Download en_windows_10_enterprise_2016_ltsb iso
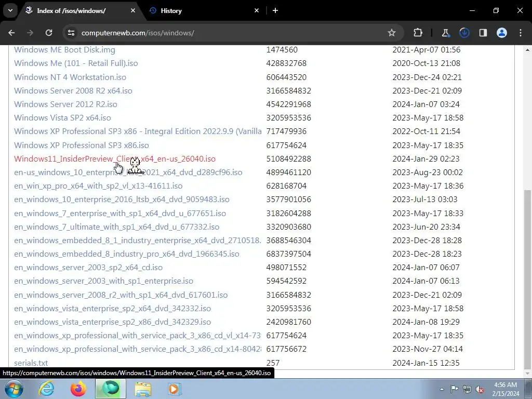This screenshot has width=532, height=399. (122, 199)
